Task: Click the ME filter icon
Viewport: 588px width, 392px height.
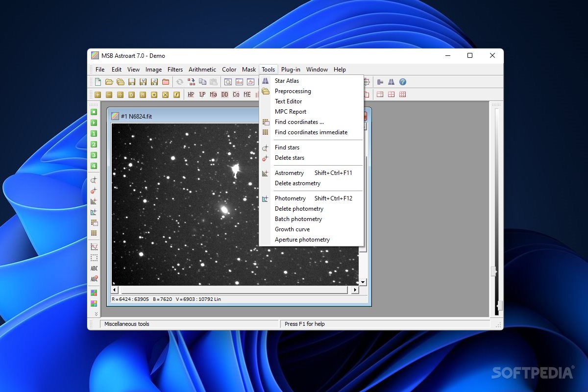Action: click(x=247, y=95)
